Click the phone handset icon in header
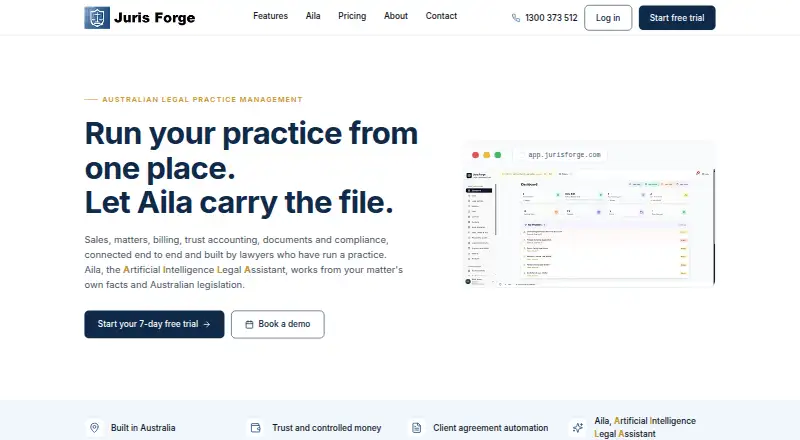The height and width of the screenshot is (440, 800). (x=516, y=18)
